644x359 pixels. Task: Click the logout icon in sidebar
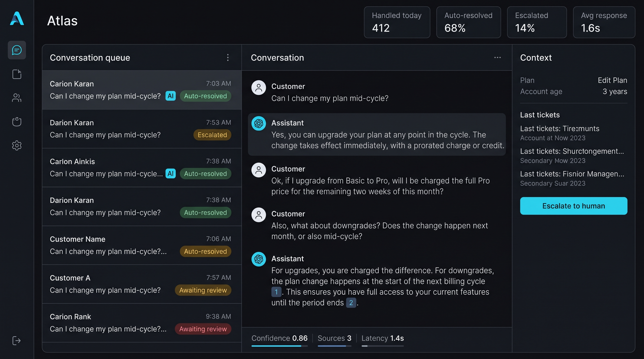coord(17,341)
